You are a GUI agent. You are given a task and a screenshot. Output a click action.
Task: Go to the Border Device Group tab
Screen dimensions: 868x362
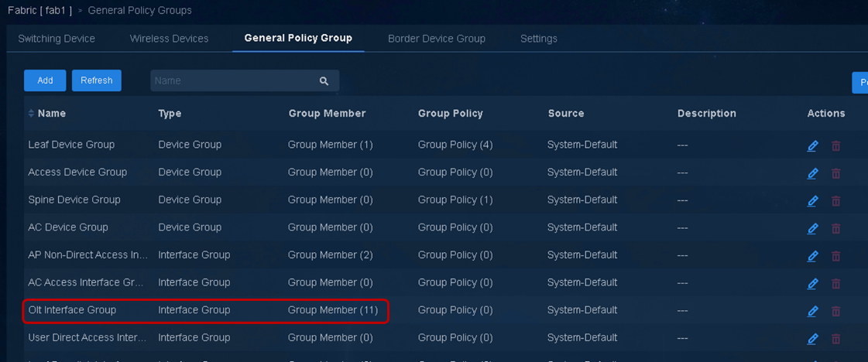436,39
